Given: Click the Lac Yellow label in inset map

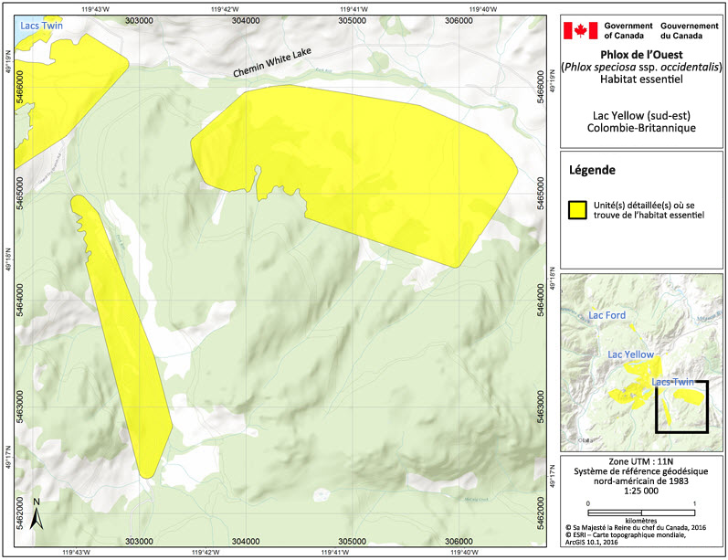Looking at the screenshot, I should click(630, 354).
